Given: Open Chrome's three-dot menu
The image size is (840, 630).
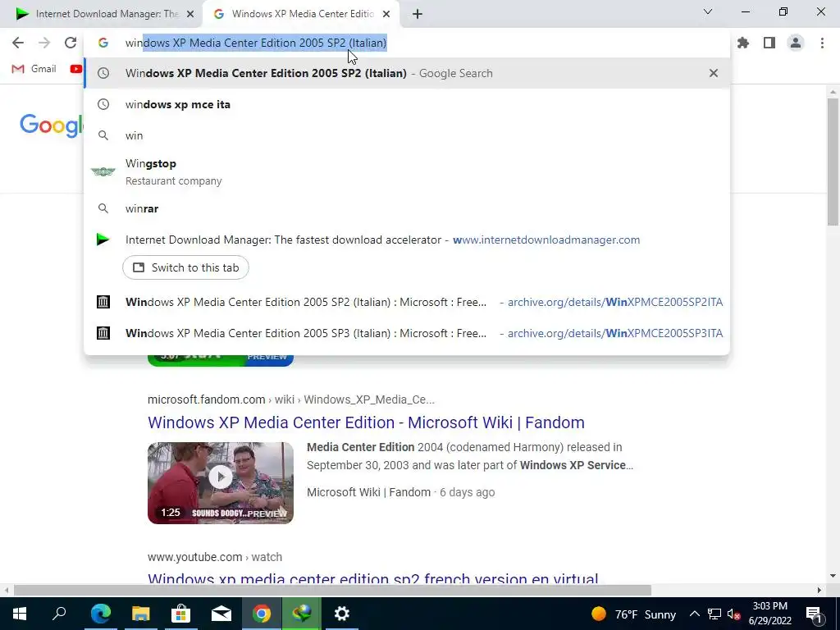Looking at the screenshot, I should tap(822, 43).
